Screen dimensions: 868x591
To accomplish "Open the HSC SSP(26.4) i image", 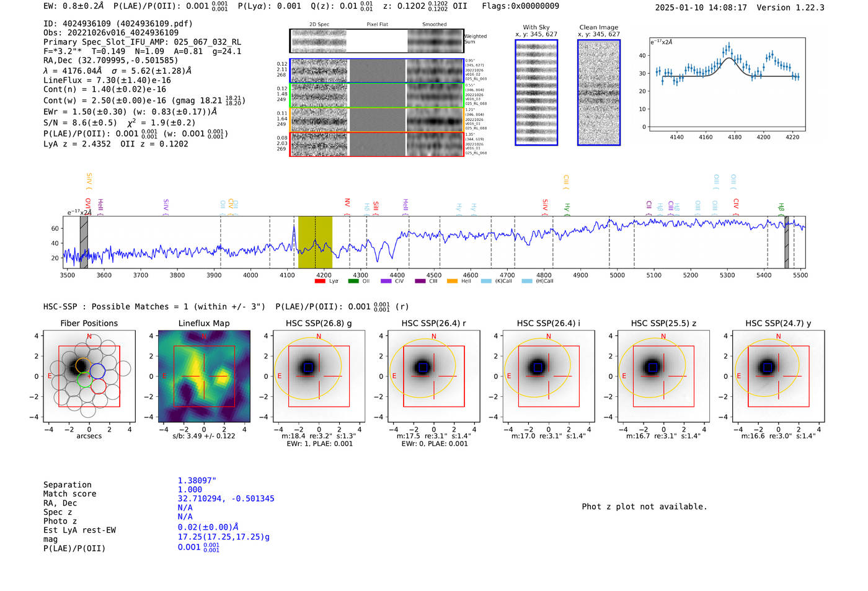I will (x=549, y=376).
